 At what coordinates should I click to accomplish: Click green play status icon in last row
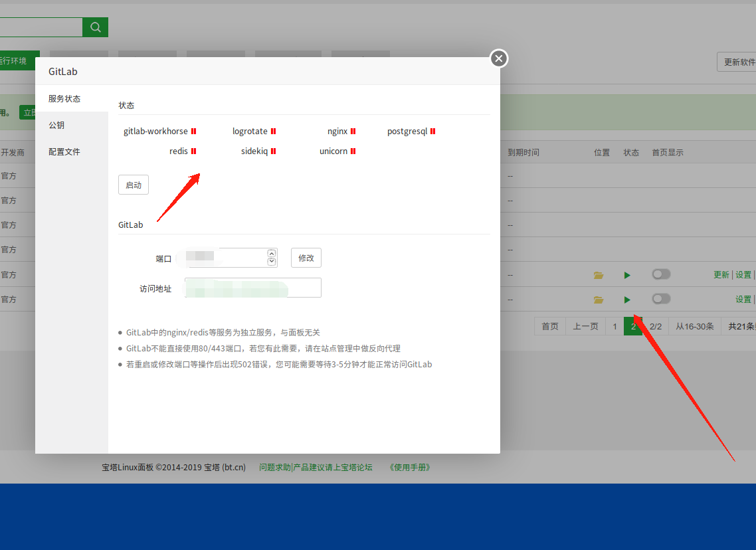click(627, 300)
